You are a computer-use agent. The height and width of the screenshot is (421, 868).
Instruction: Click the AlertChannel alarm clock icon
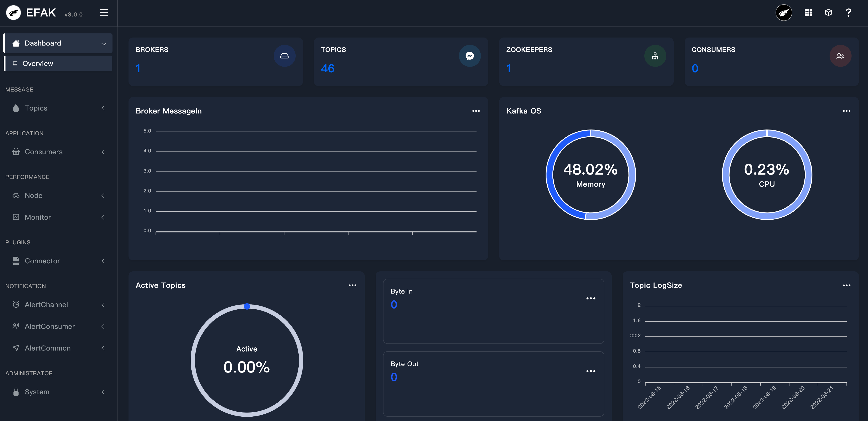(x=16, y=304)
